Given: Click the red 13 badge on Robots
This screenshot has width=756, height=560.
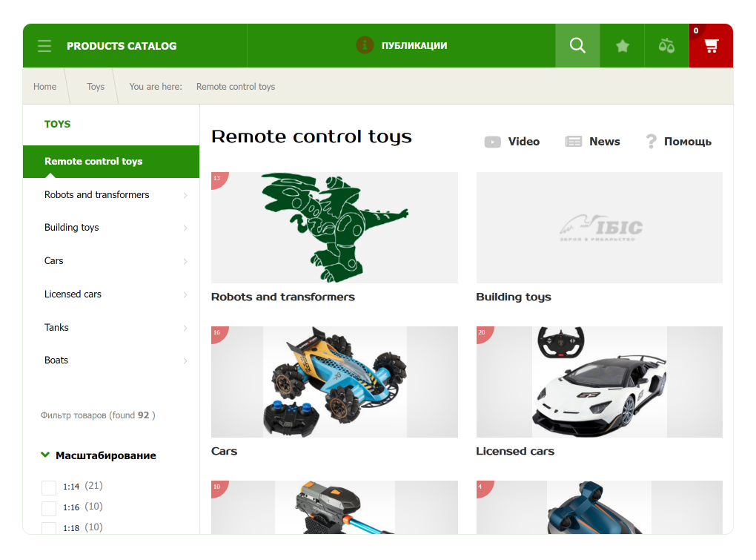Looking at the screenshot, I should (218, 179).
